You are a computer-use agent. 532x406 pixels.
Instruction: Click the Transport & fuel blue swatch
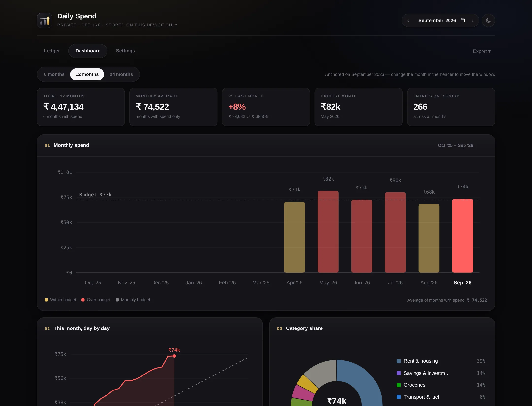coord(399,397)
